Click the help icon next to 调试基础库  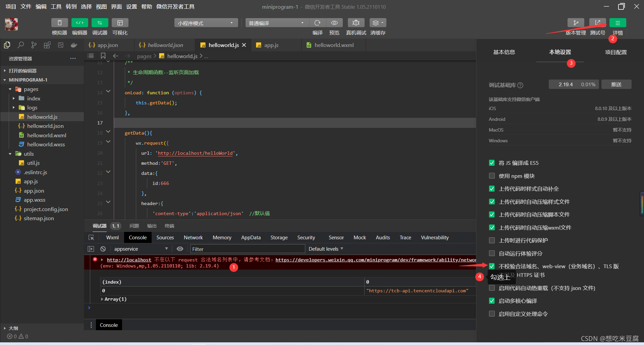click(x=520, y=85)
